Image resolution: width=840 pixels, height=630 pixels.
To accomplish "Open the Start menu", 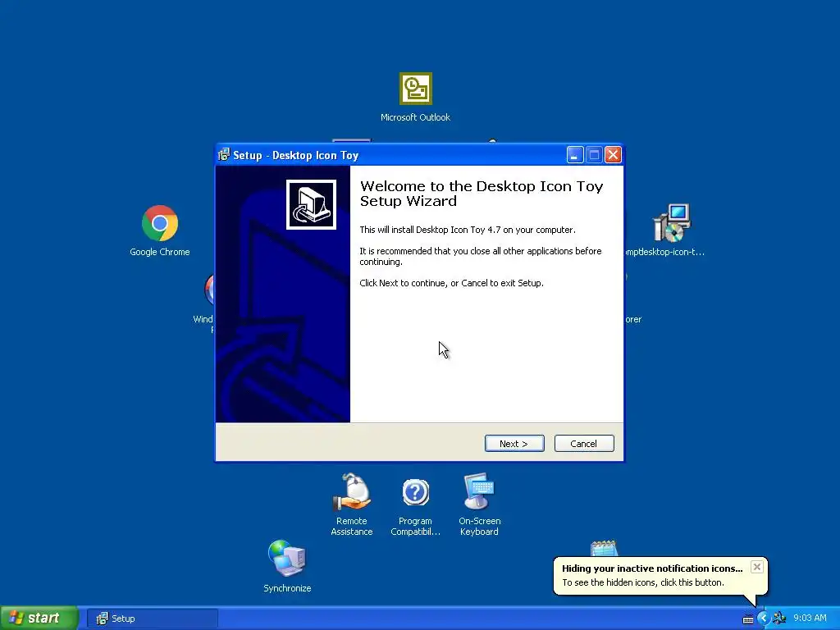I will pyautogui.click(x=39, y=619).
